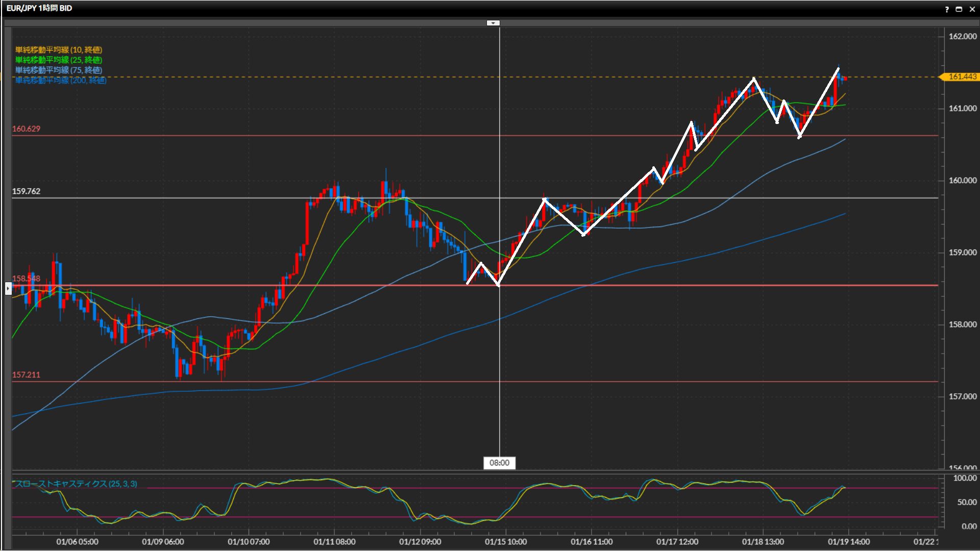Maximize the EUR/JPY chart window
Viewport: 980px width, 551px height.
[959, 9]
